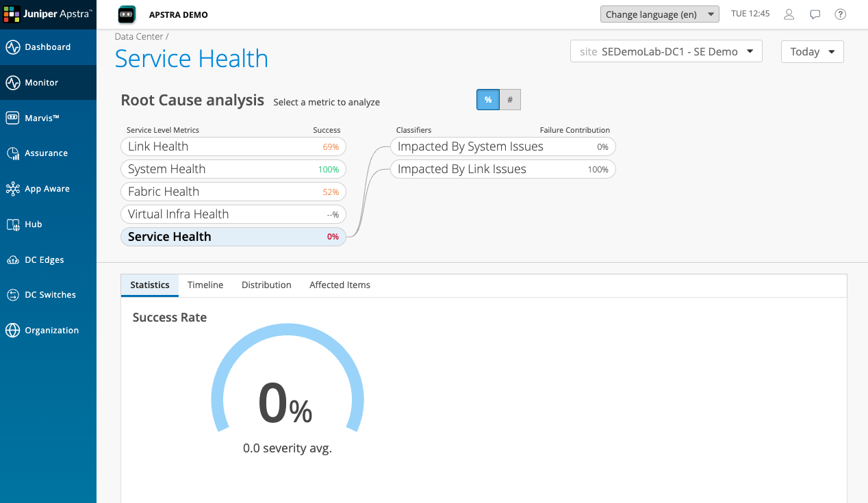Click the Service Level Metrics column header
868x503 pixels.
pyautogui.click(x=163, y=130)
